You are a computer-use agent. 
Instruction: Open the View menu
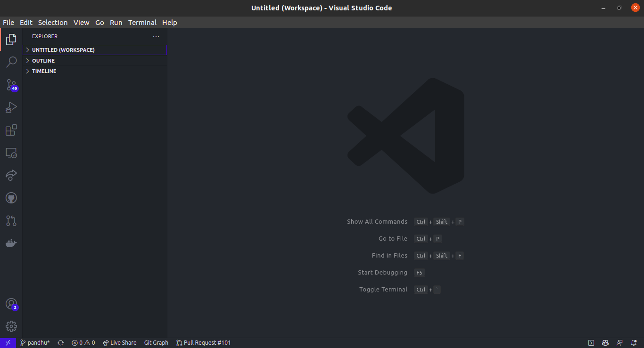(81, 23)
